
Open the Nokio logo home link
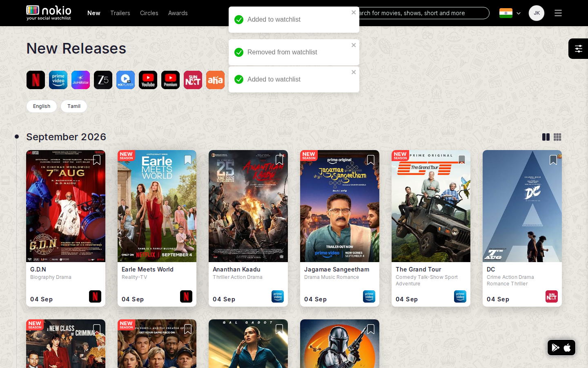pyautogui.click(x=49, y=13)
